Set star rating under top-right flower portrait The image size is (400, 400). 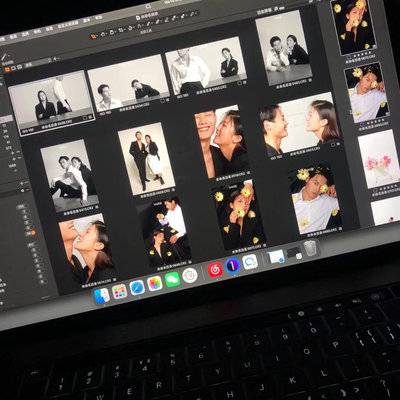point(364,55)
